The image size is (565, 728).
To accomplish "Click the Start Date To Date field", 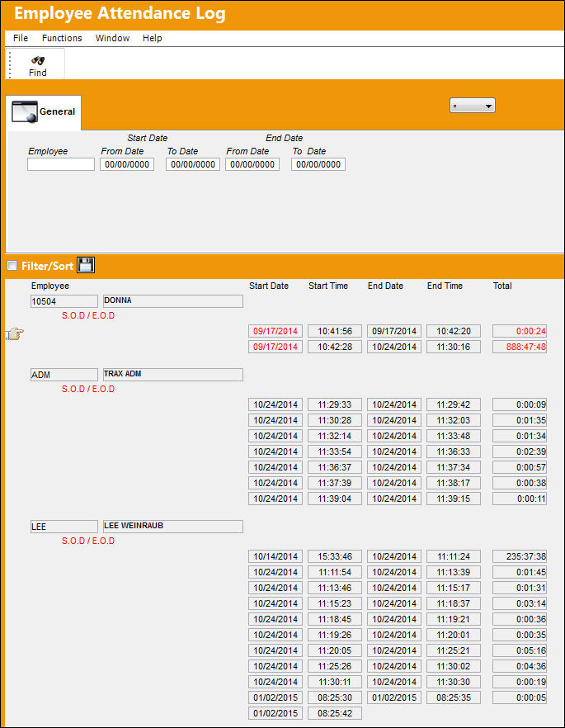I will pos(193,164).
